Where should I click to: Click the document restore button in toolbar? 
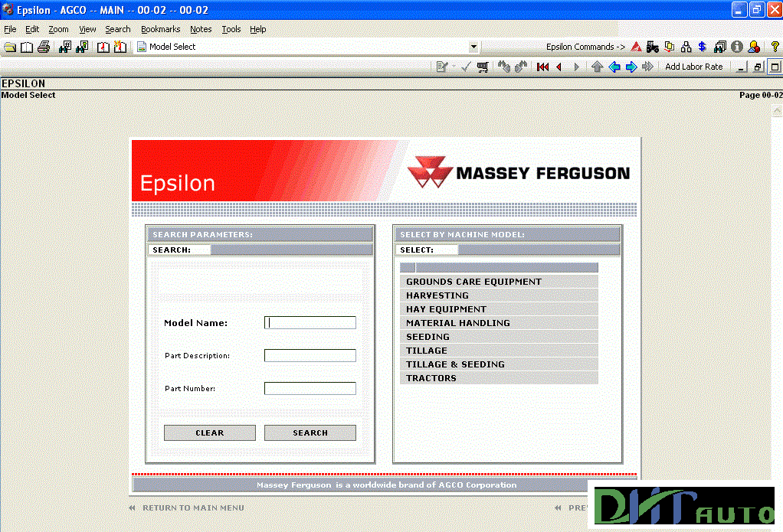[x=758, y=67]
